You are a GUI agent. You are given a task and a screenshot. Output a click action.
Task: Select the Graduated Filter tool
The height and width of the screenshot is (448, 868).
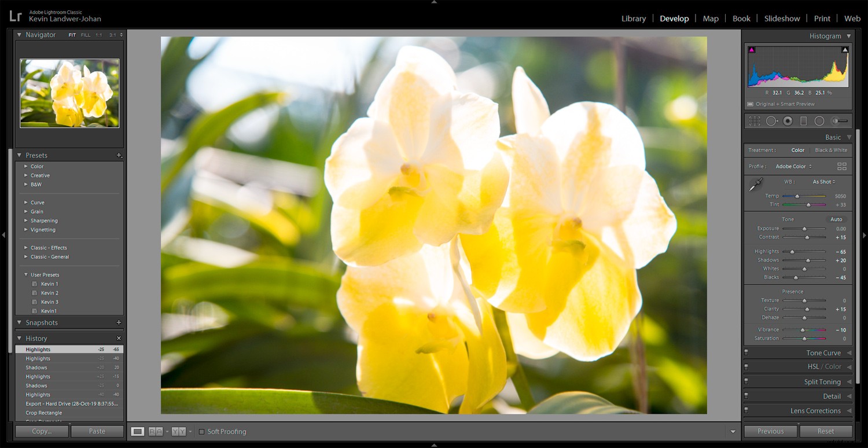point(803,120)
